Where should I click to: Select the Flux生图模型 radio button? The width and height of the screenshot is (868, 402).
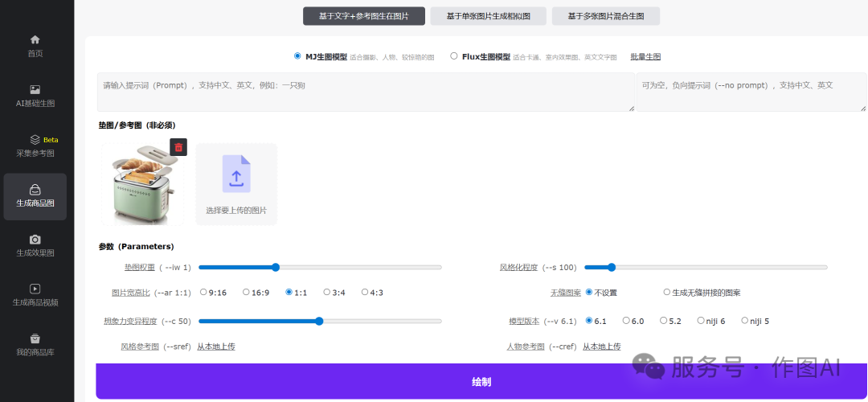454,56
